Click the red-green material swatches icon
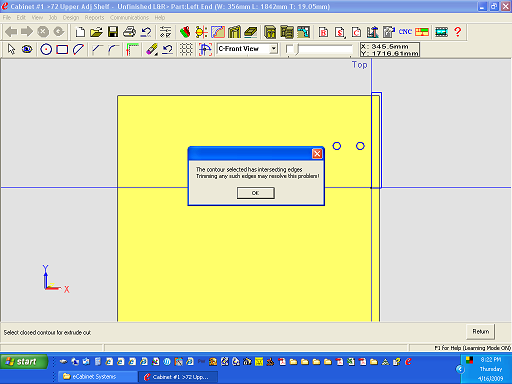Viewport: 512px width, 384px height. point(185,32)
